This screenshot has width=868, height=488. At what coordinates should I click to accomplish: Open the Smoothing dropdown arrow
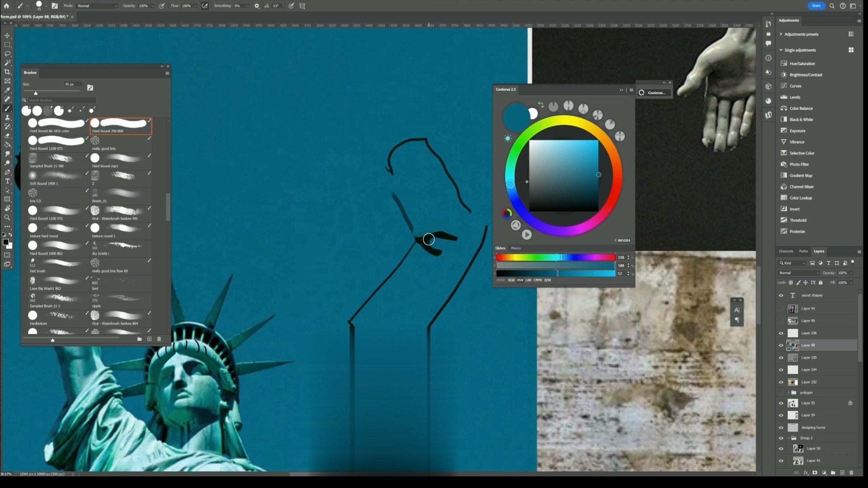pyautogui.click(x=248, y=6)
